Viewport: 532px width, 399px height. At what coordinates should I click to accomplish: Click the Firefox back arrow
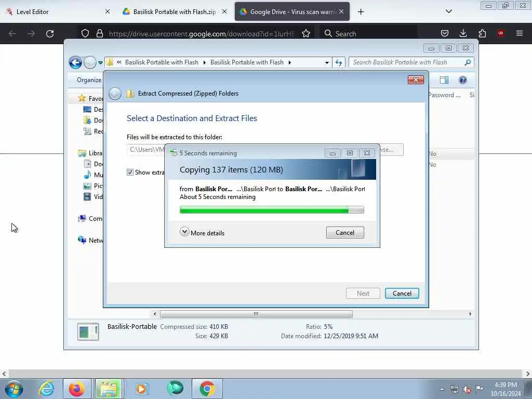(x=12, y=34)
